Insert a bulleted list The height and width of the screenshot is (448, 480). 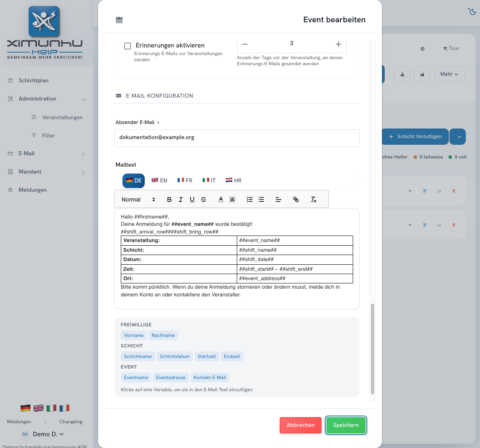261,199
